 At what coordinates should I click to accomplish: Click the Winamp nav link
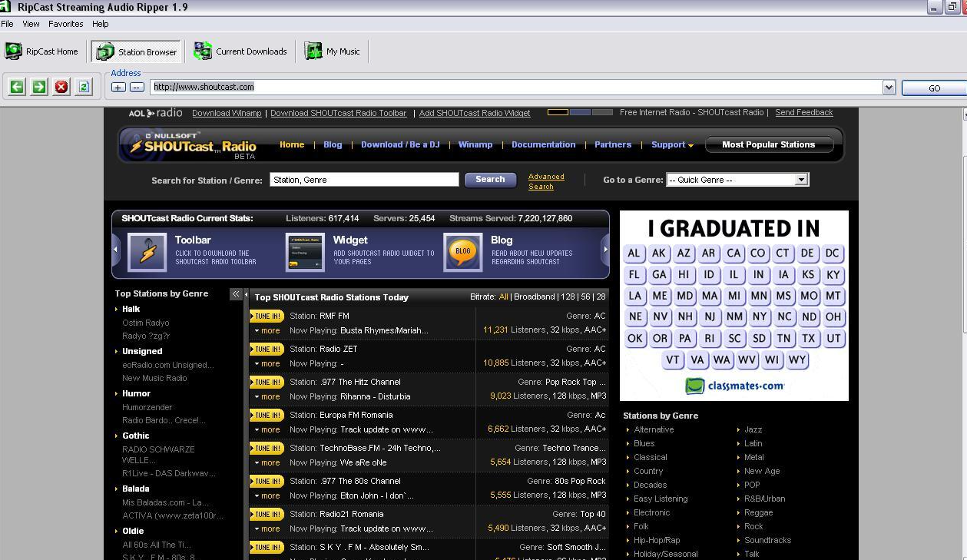tap(475, 144)
